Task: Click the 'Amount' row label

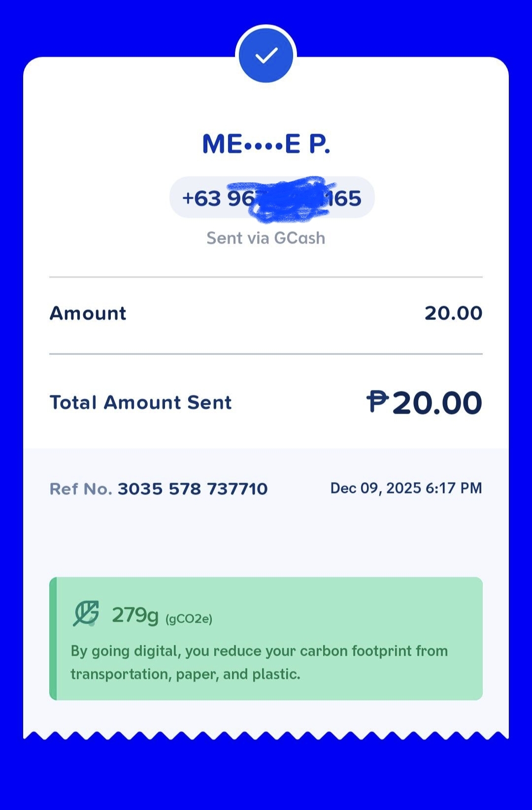Action: point(88,314)
